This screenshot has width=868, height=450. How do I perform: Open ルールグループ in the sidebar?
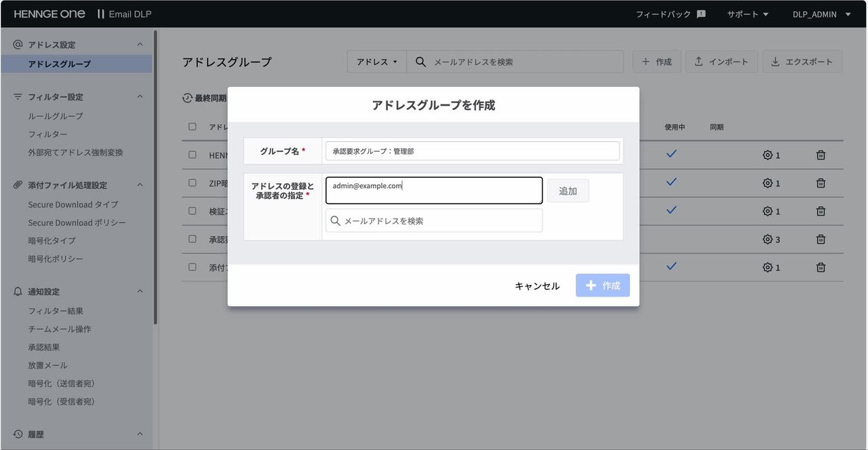click(x=56, y=116)
